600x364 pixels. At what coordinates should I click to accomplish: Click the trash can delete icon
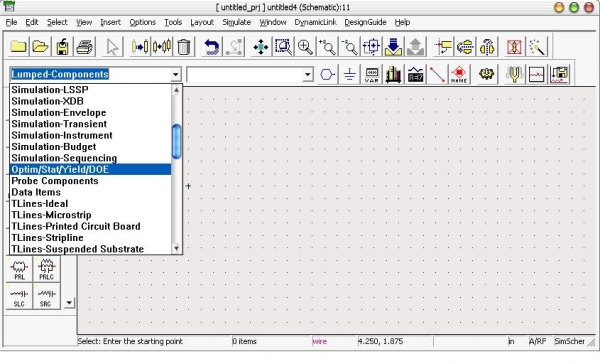[x=184, y=47]
